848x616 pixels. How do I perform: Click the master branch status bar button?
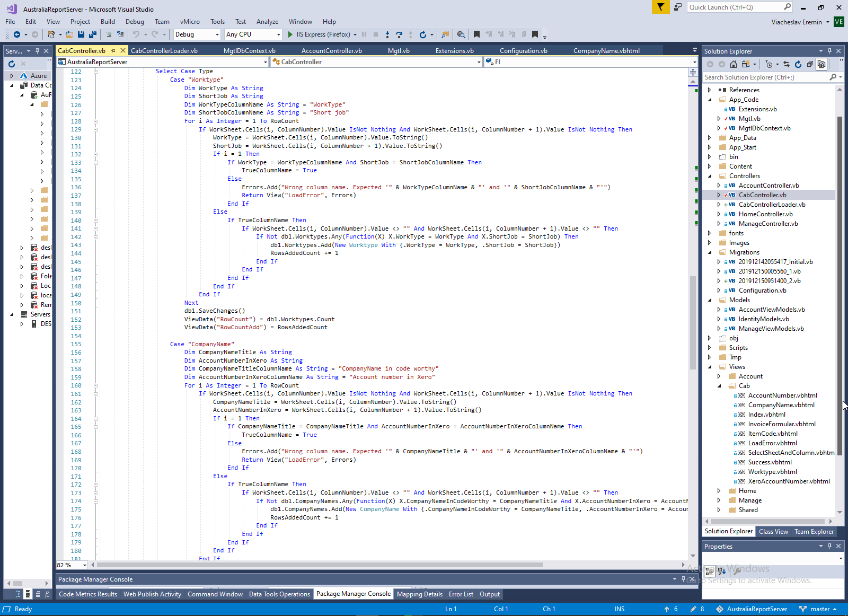click(819, 609)
